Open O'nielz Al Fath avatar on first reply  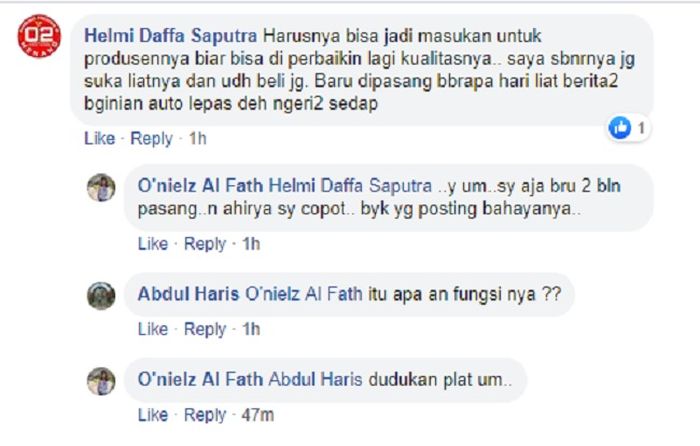pos(101,188)
